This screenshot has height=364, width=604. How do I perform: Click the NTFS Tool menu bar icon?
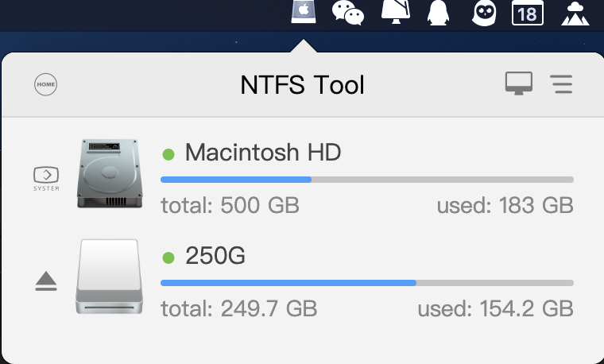pyautogui.click(x=303, y=12)
